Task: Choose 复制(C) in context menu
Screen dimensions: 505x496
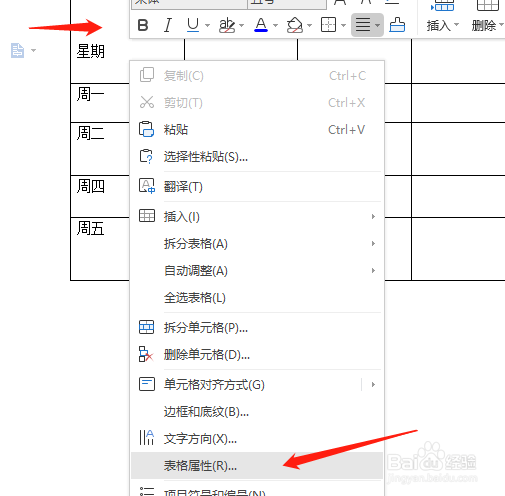Action: click(257, 76)
